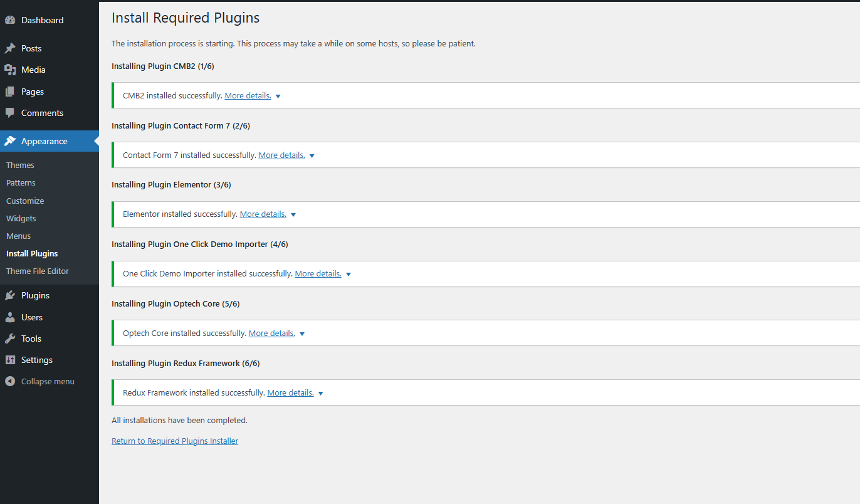Click the Pages icon in sidebar
This screenshot has width=860, height=504.
(x=10, y=92)
